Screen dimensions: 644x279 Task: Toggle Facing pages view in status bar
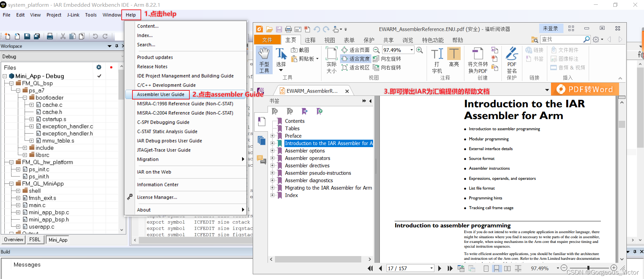[507, 269]
